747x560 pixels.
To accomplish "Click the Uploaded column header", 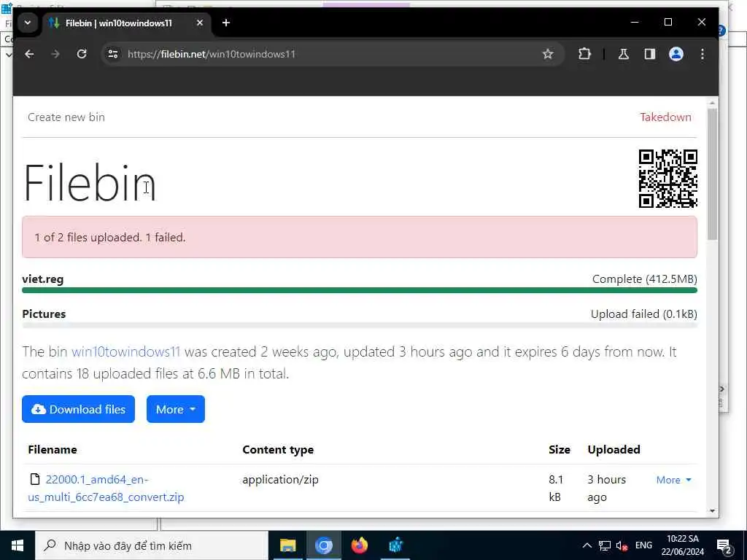I will tap(614, 449).
